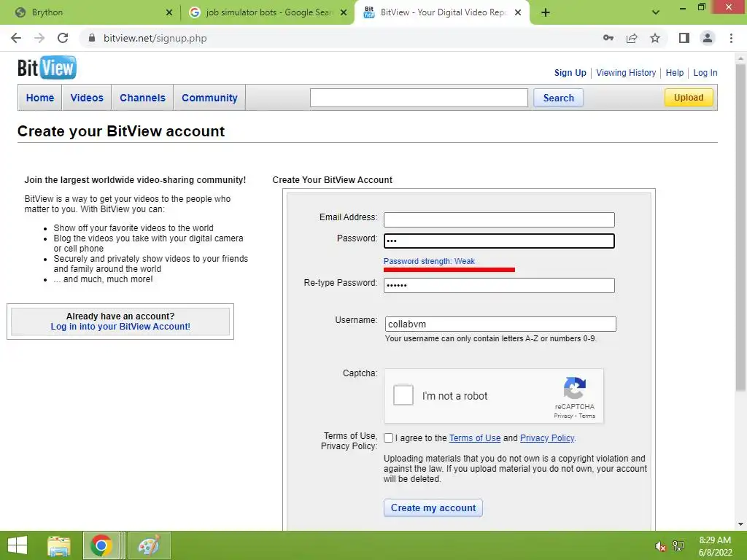Check the I'm not a robot box
The height and width of the screenshot is (560, 747).
(403, 395)
